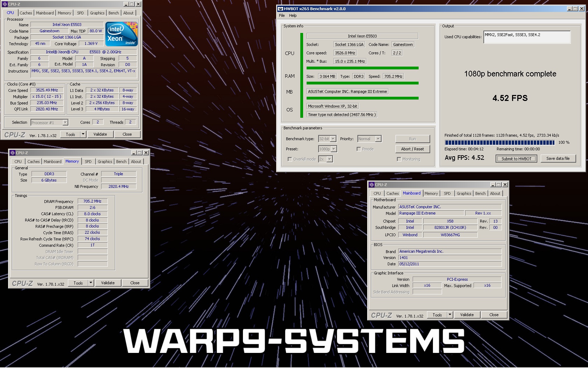Click the Winbond LPCIO value

click(410, 235)
